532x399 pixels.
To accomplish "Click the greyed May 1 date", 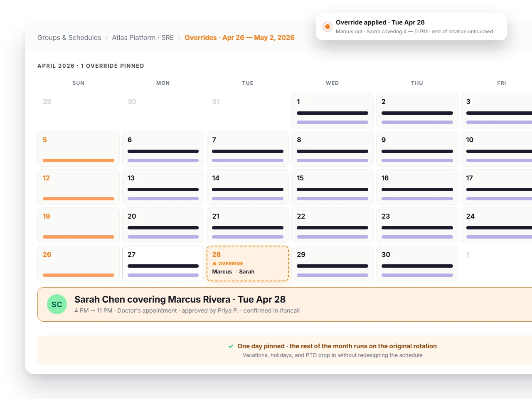I will (468, 254).
